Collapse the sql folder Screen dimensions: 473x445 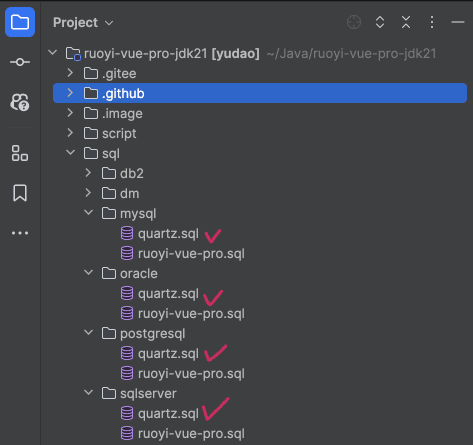[x=71, y=153]
